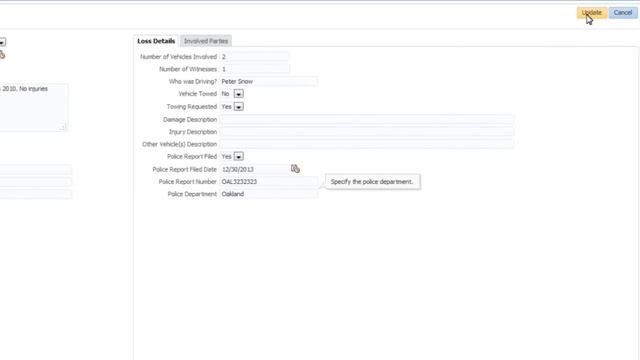This screenshot has width=640, height=360.
Task: Click the Update button
Action: [x=591, y=13]
